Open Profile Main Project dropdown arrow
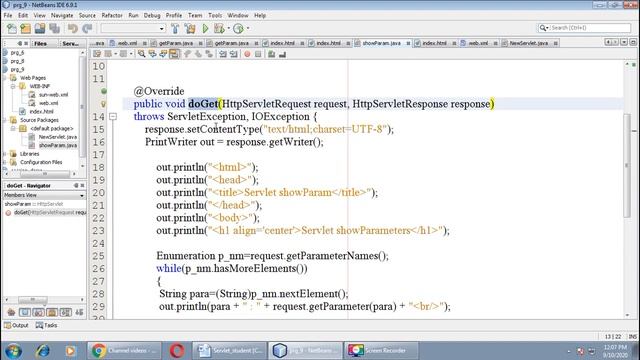 pos(248,29)
